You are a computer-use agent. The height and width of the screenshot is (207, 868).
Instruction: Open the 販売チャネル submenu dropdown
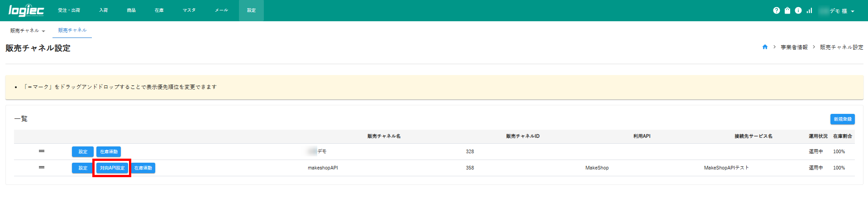coord(28,31)
